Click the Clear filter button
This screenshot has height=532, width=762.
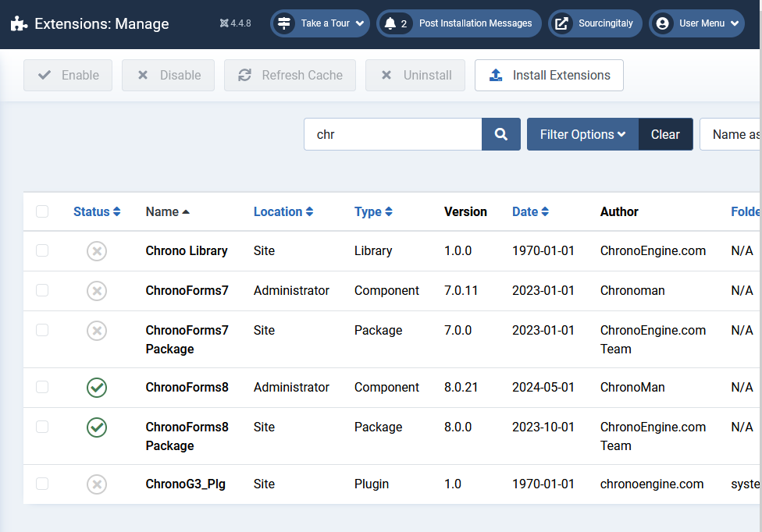(x=665, y=134)
